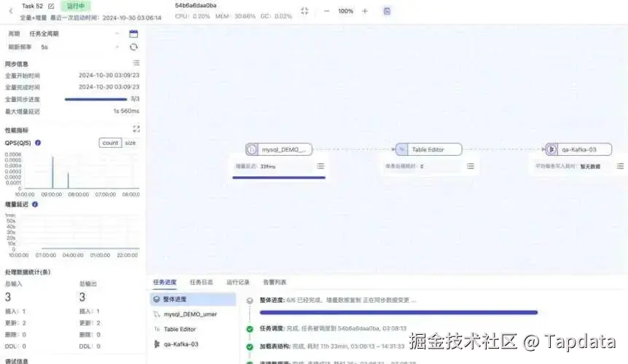The image size is (628, 364).
Task: Open the 周期 dropdown 任务全周期
Action: click(x=74, y=33)
